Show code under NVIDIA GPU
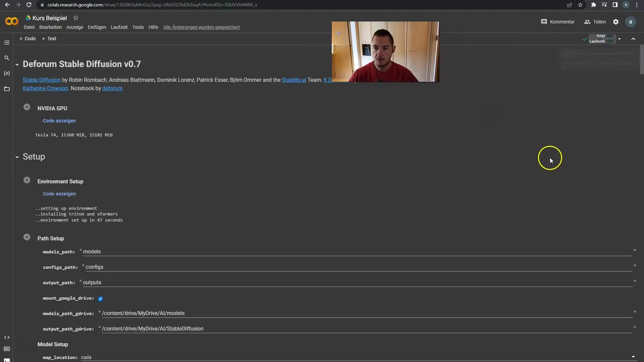Image resolution: width=644 pixels, height=362 pixels. coord(59,121)
